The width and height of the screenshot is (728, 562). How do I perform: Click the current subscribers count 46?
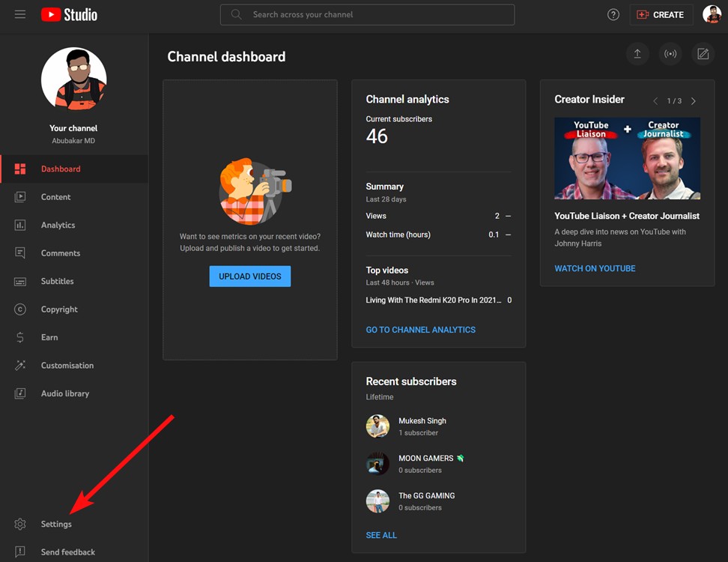pos(377,136)
